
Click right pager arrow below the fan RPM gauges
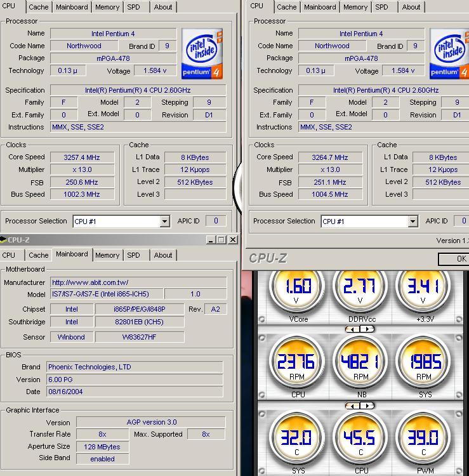coord(367,406)
